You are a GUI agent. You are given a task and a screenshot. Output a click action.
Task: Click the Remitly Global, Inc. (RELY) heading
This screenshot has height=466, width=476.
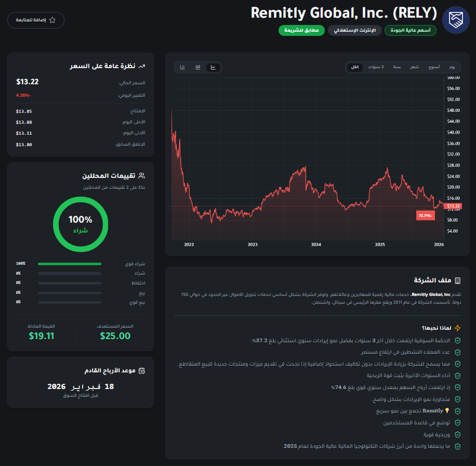click(343, 13)
